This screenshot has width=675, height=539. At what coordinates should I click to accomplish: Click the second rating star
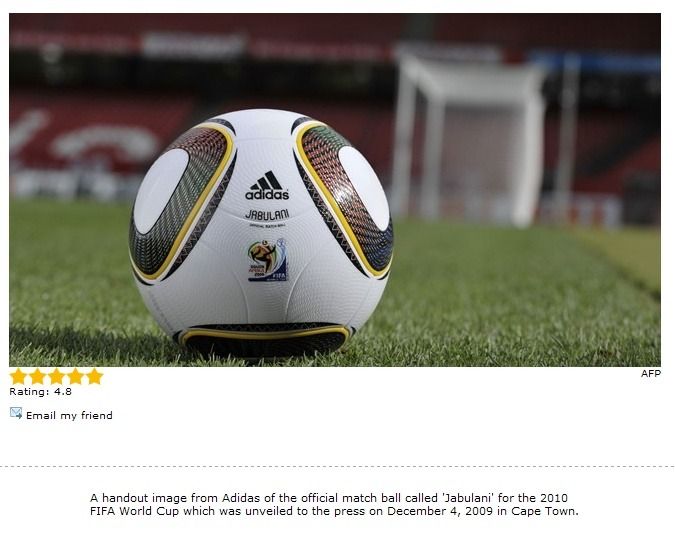(x=37, y=376)
